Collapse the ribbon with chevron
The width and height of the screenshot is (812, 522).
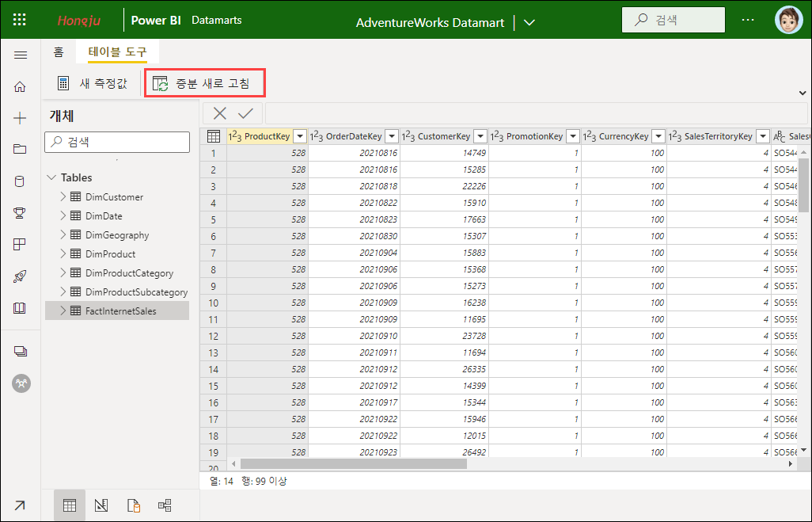803,93
